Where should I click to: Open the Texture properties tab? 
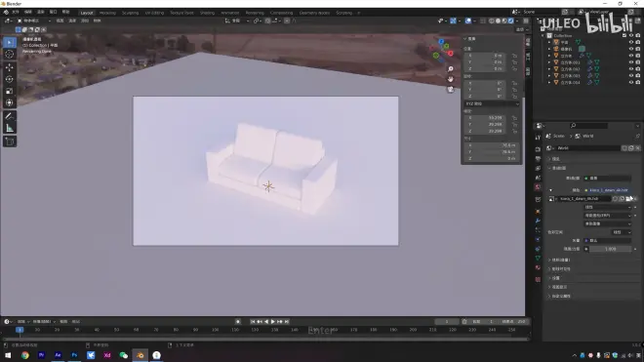538,279
